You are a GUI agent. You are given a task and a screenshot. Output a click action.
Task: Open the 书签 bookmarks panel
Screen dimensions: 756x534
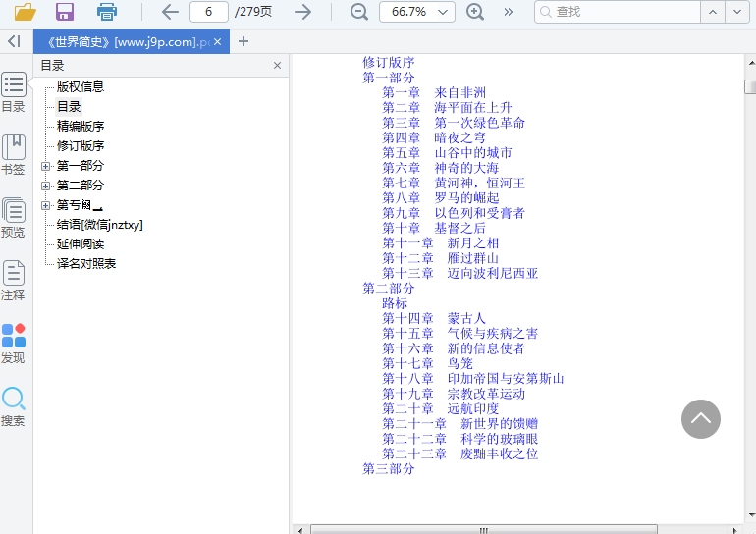coord(14,155)
